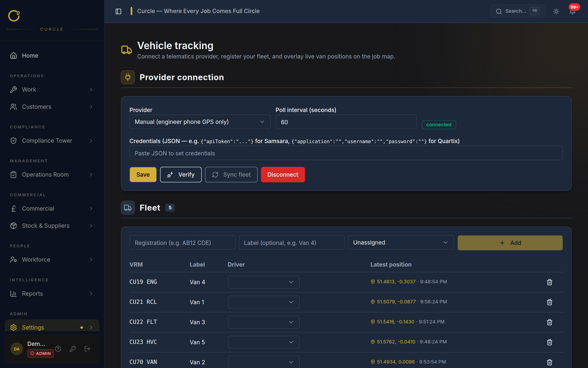Toggle the sidebar panel icon
The width and height of the screenshot is (588, 368).
click(x=118, y=11)
